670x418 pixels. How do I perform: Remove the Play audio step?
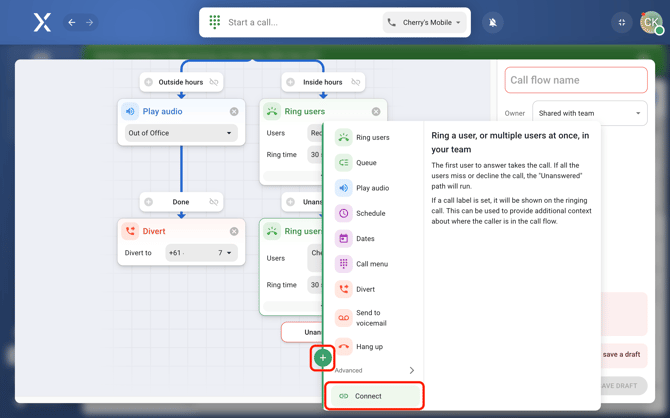tap(234, 112)
